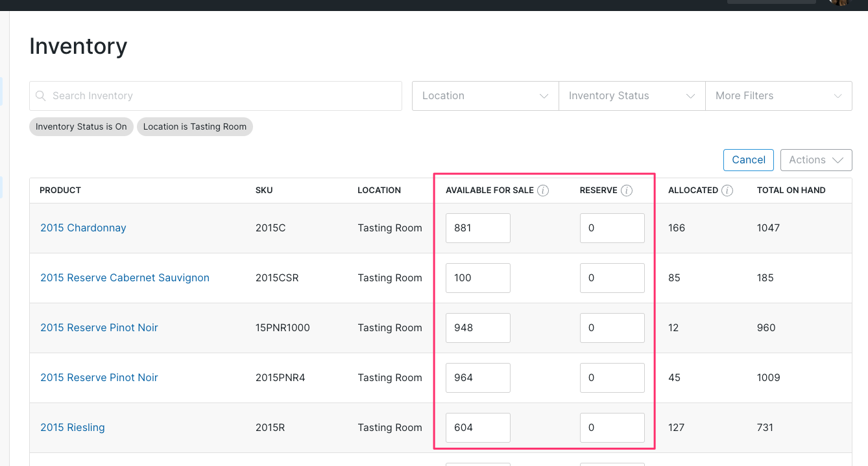View the Allocated column info icon

pos(727,190)
